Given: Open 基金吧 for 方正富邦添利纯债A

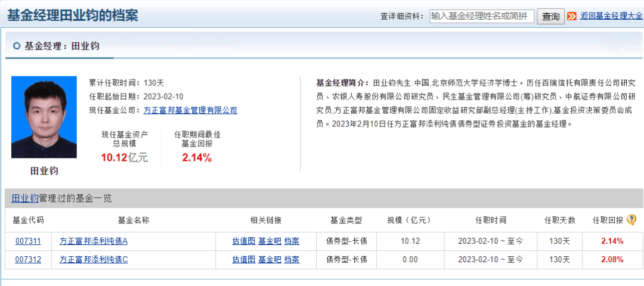Looking at the screenshot, I should click(x=270, y=241).
